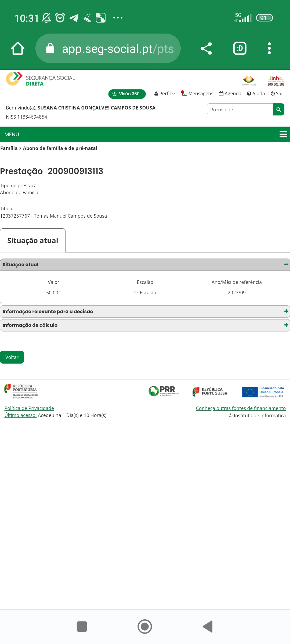Tap the share icon in browser toolbar
Screen dimensions: 290x644
[x=206, y=49]
